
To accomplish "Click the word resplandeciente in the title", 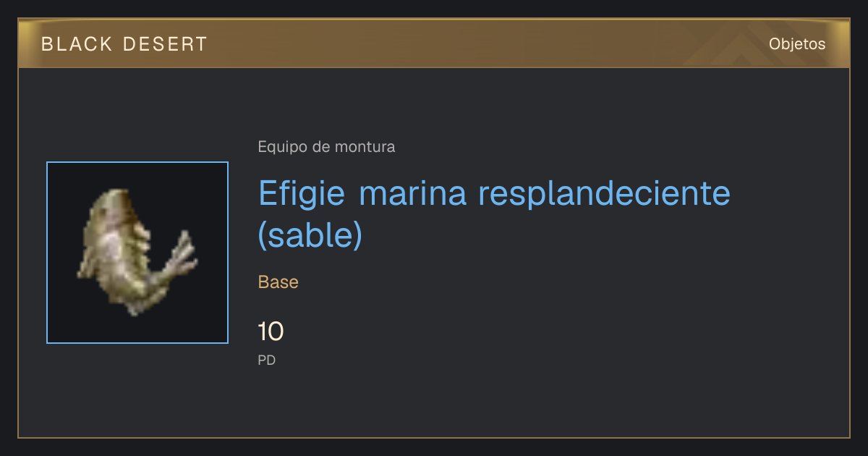I will click(605, 195).
